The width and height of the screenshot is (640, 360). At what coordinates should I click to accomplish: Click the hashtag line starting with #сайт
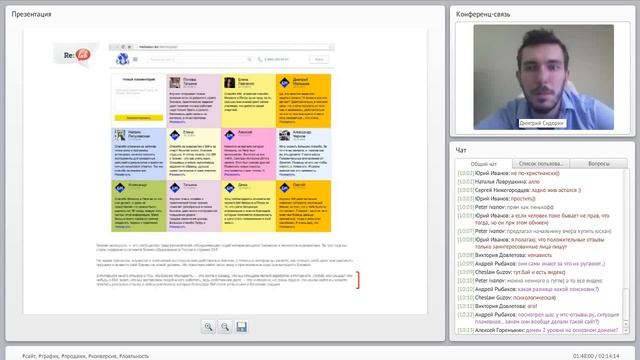(x=85, y=356)
